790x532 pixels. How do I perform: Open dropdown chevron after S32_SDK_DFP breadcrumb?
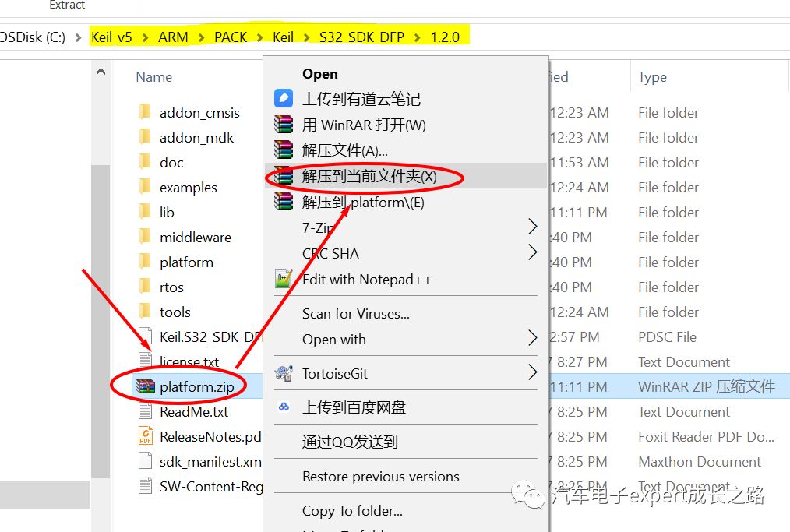(417, 37)
